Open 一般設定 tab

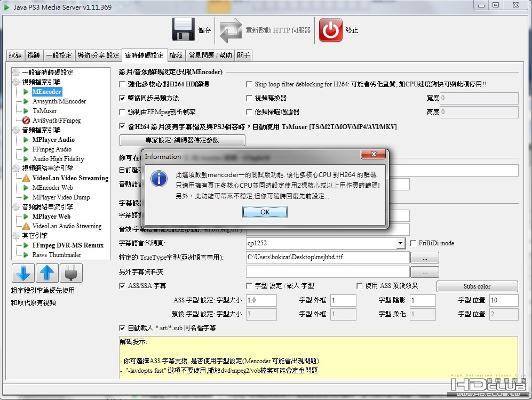tap(59, 55)
